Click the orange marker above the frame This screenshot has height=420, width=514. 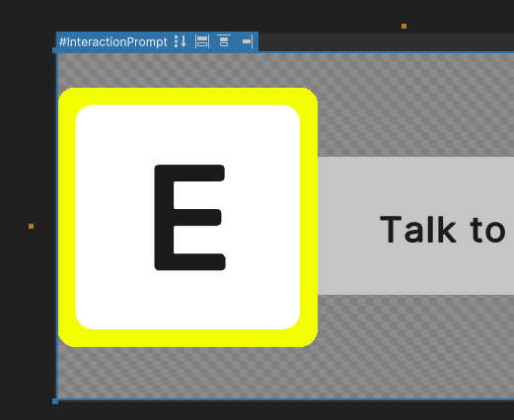404,26
